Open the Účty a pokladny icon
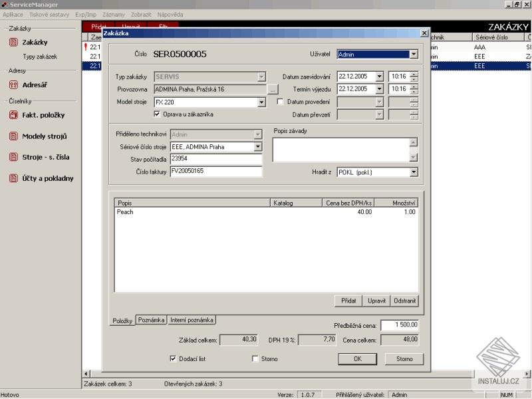 tap(13, 178)
